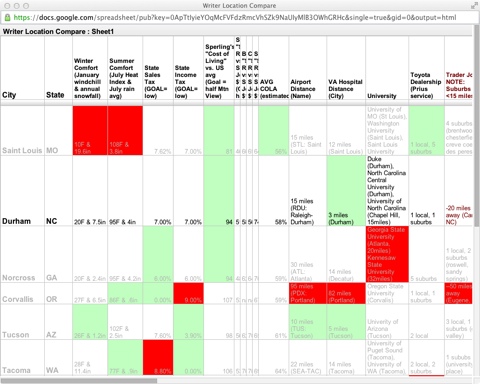Viewport: 480px width, 384px height.
Task: Click the 'State Income Tax' column header
Action: pyautogui.click(x=189, y=68)
